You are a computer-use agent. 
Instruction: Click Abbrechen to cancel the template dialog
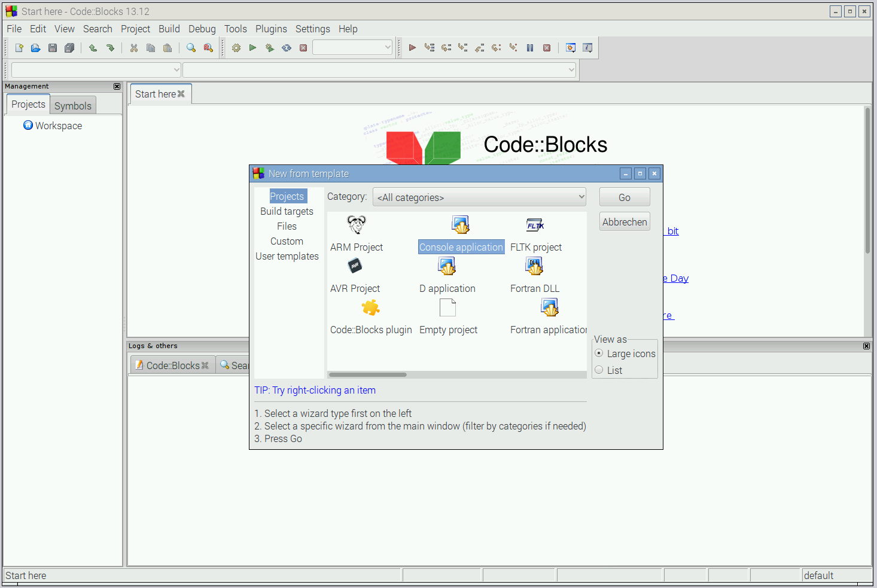[x=624, y=221]
